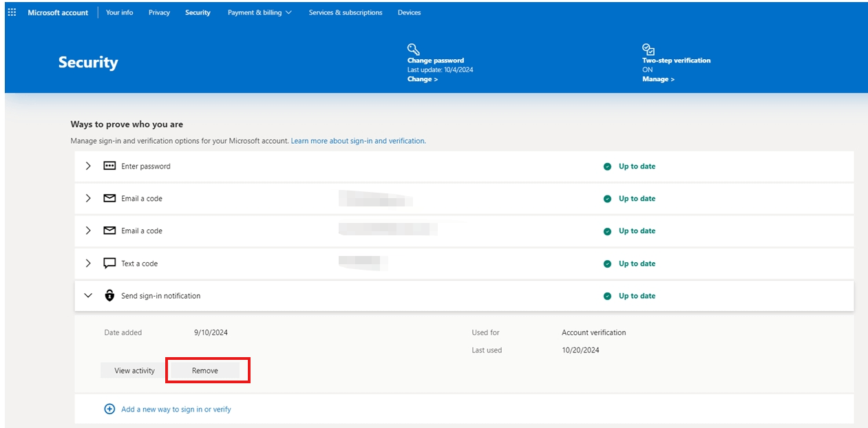Click the last used value 10/20/2024
This screenshot has width=868, height=428.
click(x=580, y=350)
